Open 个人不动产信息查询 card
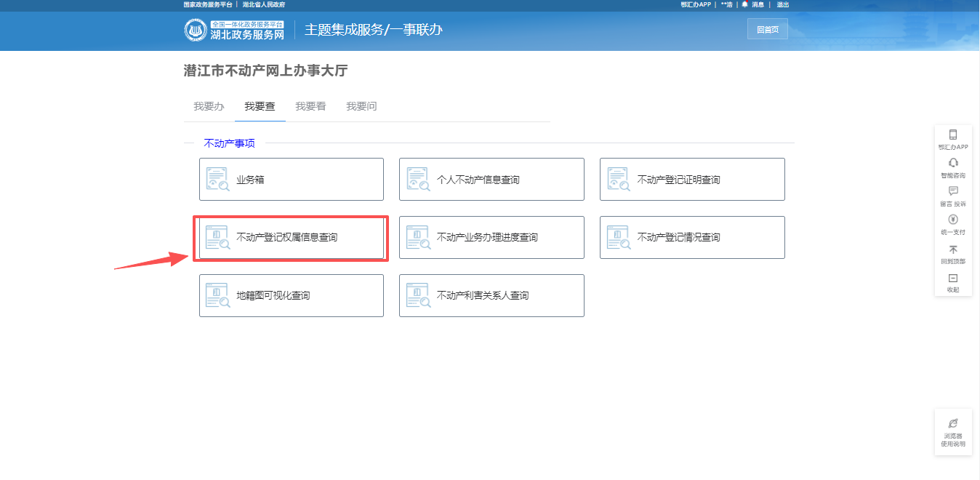The image size is (980, 480). pyautogui.click(x=491, y=180)
